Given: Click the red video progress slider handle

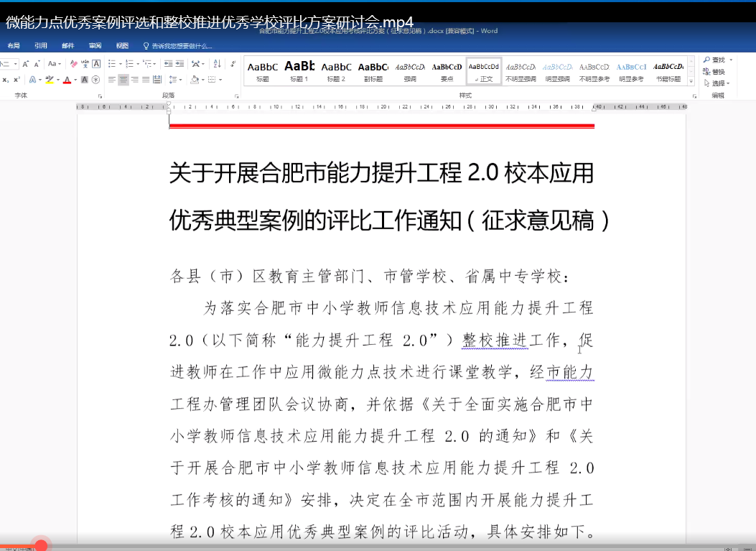Looking at the screenshot, I should coord(41,546).
